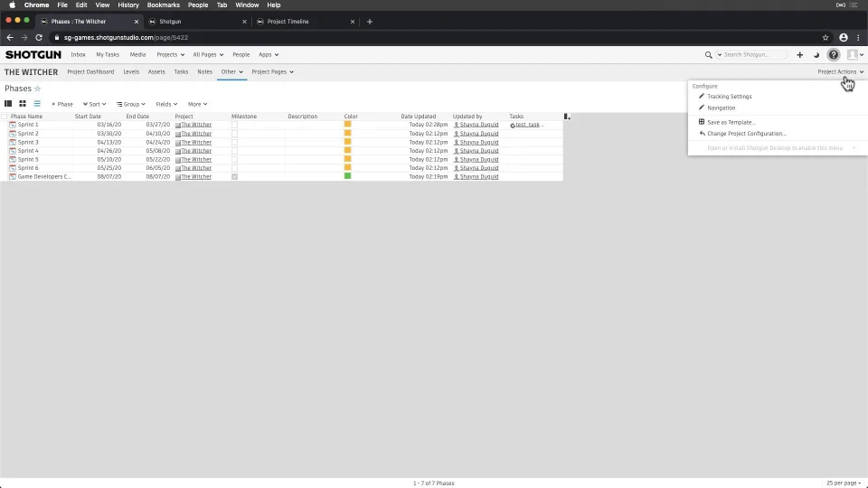Click the Sprint 4 phase icon
This screenshot has width=868, height=488.
(x=13, y=151)
